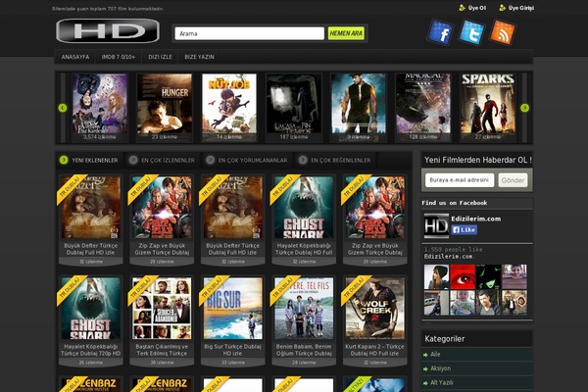Switch to EN ÇOK BEĞENILENLER tab
The height and width of the screenshot is (392, 588).
[x=335, y=160]
